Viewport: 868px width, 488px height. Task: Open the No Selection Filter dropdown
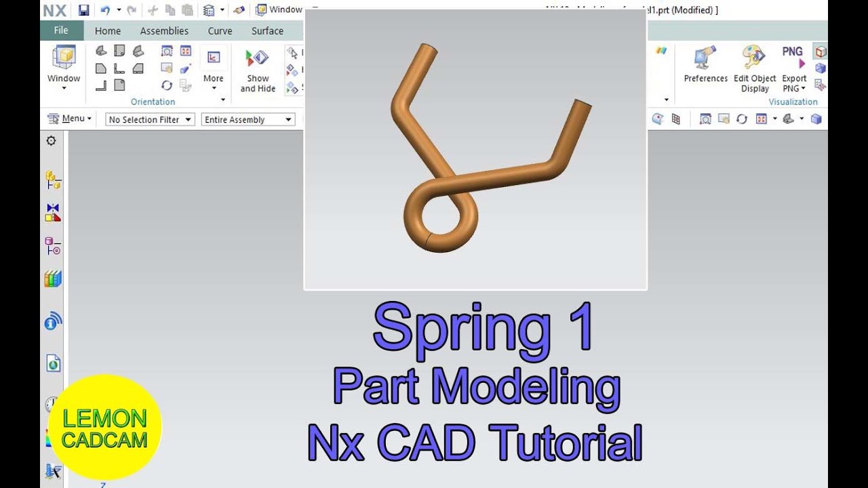click(x=151, y=119)
